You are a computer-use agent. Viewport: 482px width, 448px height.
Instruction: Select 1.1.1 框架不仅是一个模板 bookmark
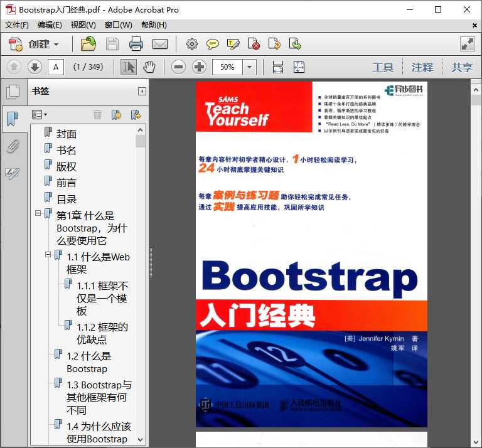pos(102,299)
